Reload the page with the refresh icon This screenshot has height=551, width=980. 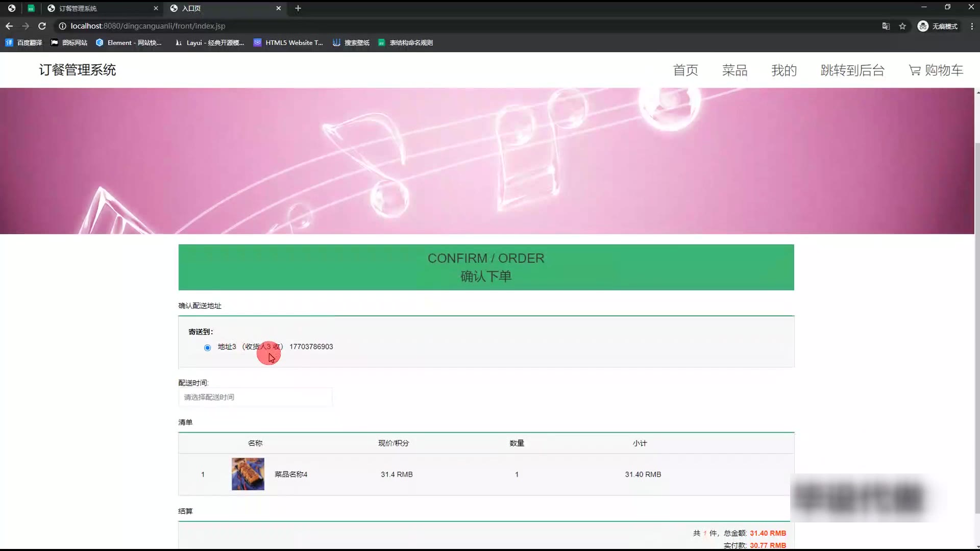pos(42,26)
